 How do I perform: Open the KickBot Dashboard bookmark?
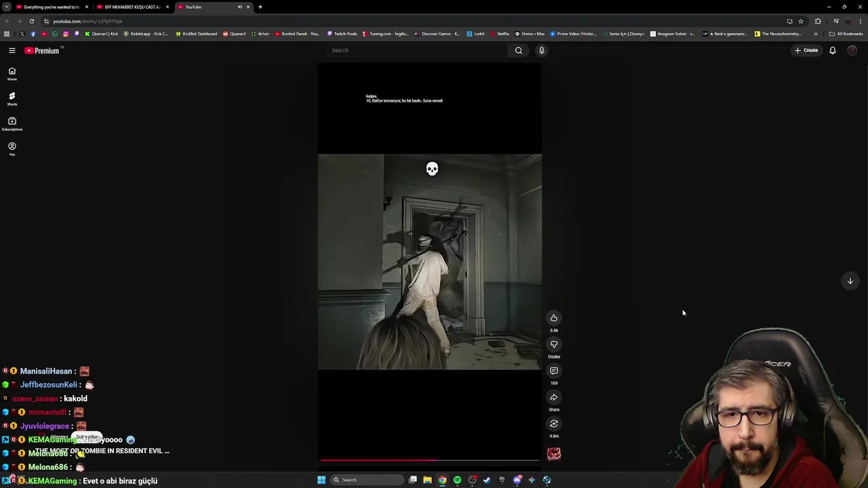(196, 34)
